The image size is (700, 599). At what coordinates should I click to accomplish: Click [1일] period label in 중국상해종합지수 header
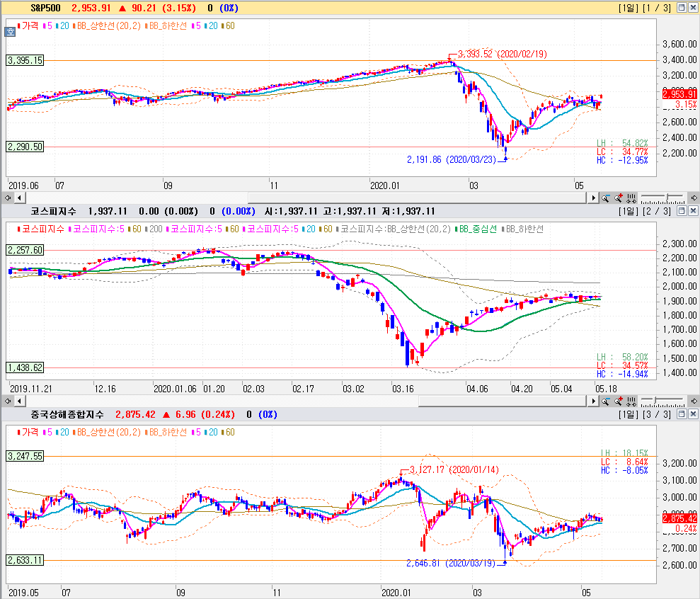click(x=629, y=414)
